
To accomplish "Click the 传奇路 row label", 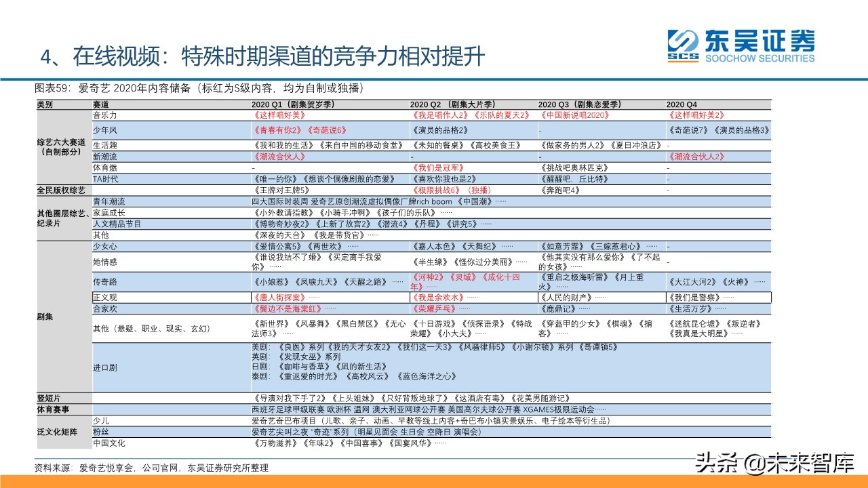I will tap(104, 281).
